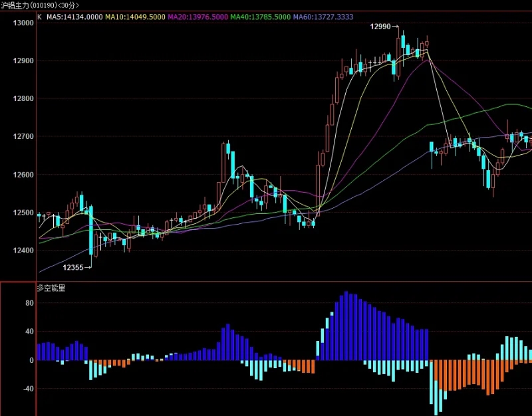The width and height of the screenshot is (532, 416).
Task: Open the 多空能量 indicator label
Action: coord(51,288)
